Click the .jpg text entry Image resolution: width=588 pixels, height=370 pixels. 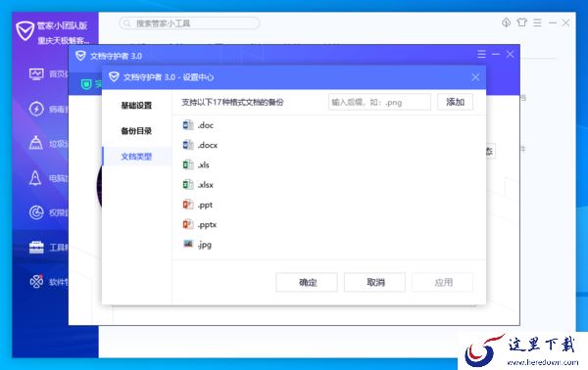tap(205, 245)
